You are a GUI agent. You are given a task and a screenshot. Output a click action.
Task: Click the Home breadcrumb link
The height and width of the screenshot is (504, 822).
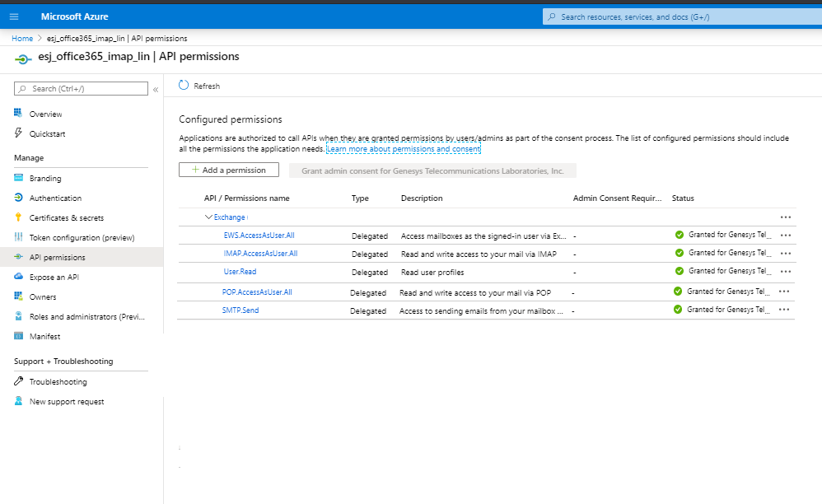[x=22, y=39]
